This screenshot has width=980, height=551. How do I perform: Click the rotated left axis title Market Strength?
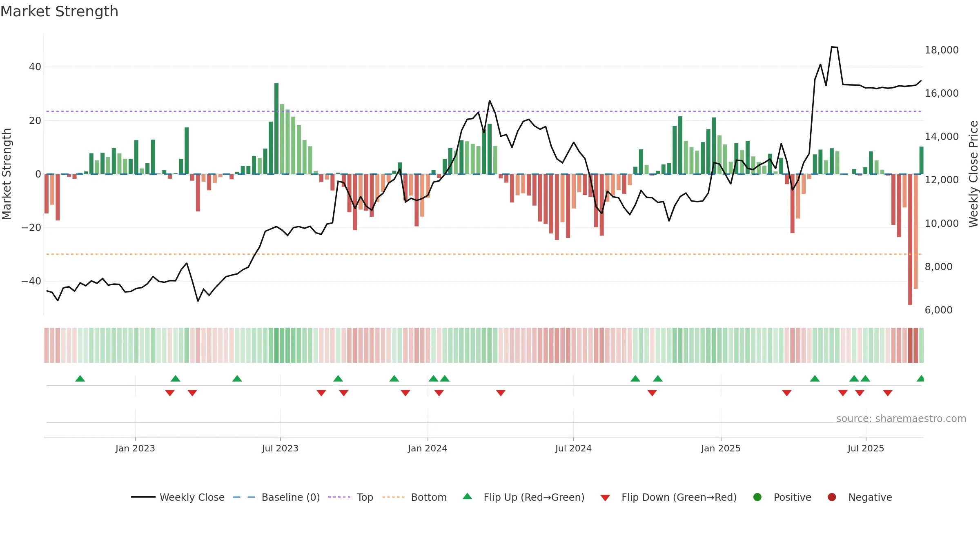coord(7,174)
